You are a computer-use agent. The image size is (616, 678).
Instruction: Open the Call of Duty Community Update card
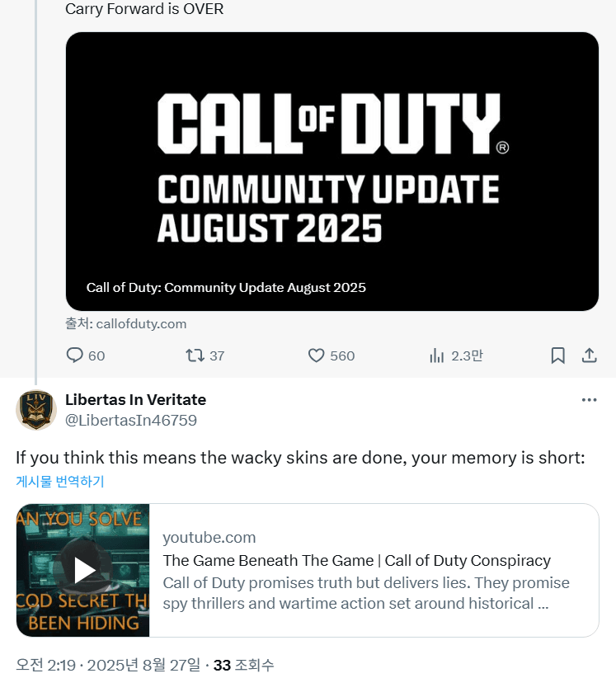[332, 172]
